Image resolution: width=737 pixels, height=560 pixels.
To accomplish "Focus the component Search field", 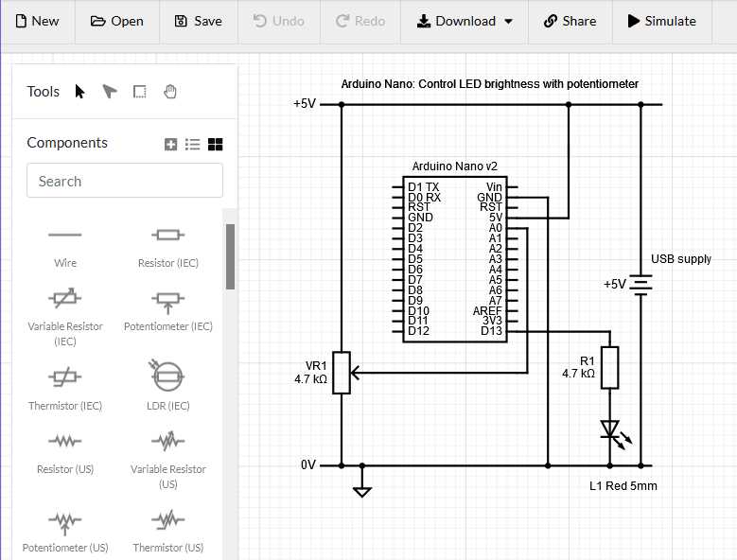I will click(x=125, y=181).
